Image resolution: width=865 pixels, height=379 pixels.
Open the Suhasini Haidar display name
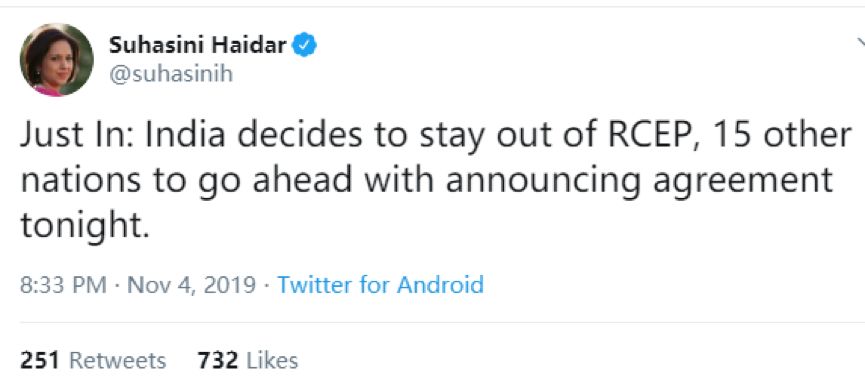click(198, 45)
